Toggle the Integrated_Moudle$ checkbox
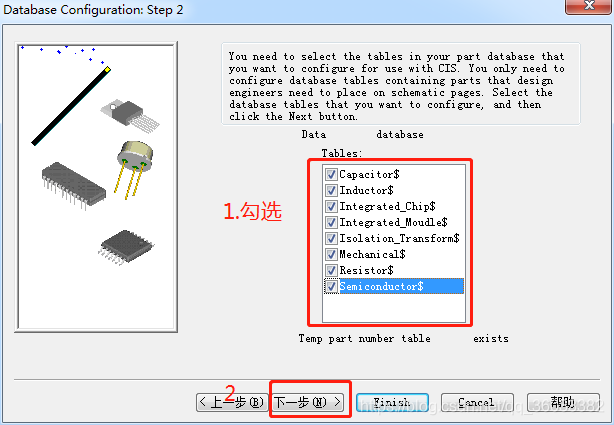 [x=331, y=222]
